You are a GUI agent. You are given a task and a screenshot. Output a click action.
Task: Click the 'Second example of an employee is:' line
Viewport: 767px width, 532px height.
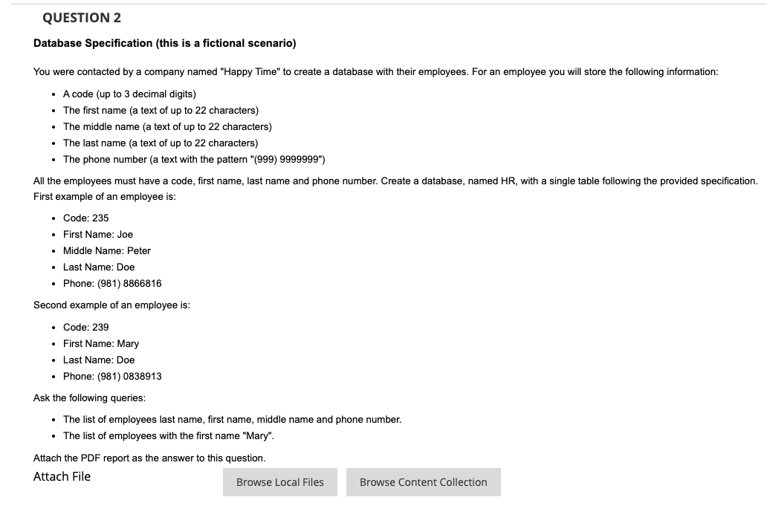point(112,305)
